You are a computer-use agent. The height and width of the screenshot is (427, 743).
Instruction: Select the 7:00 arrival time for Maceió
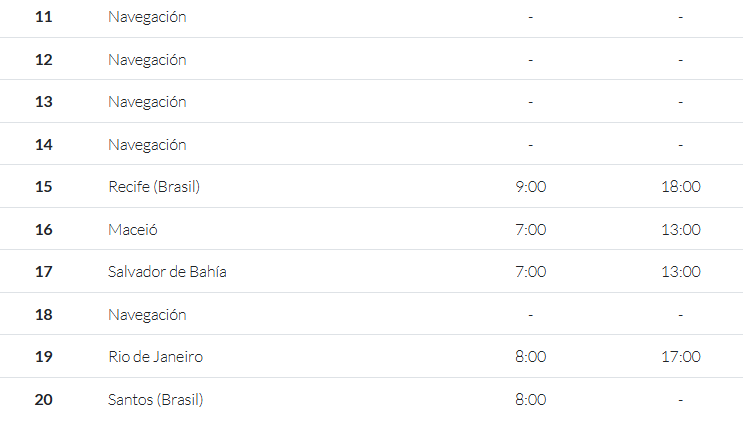pyautogui.click(x=531, y=229)
